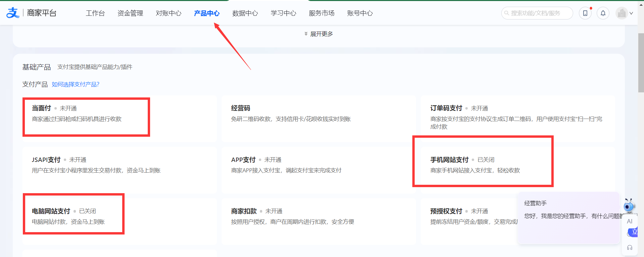Select the JSAPI支付 product
Image resolution: width=644 pixels, height=257 pixels.
[120, 170]
